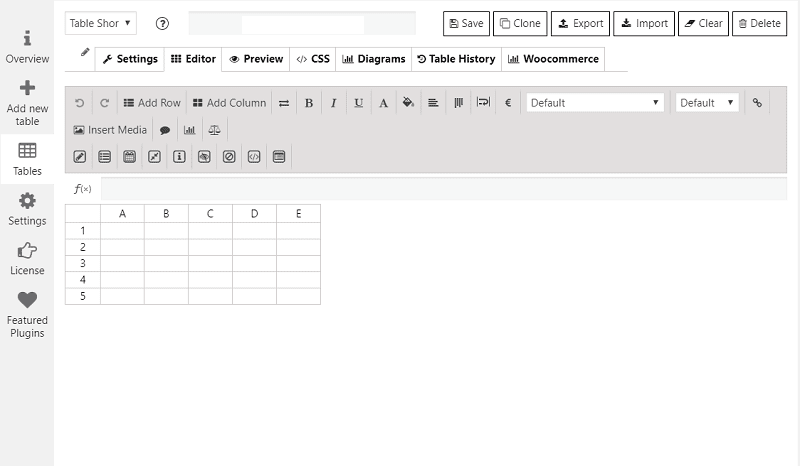The width and height of the screenshot is (800, 466).
Task: Click the pencil editable-field icon
Action: (x=80, y=157)
